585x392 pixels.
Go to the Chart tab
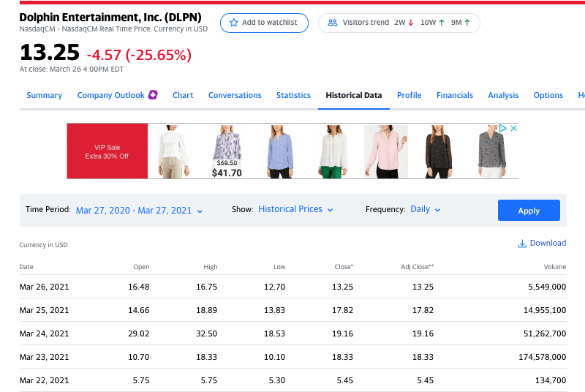pyautogui.click(x=183, y=95)
